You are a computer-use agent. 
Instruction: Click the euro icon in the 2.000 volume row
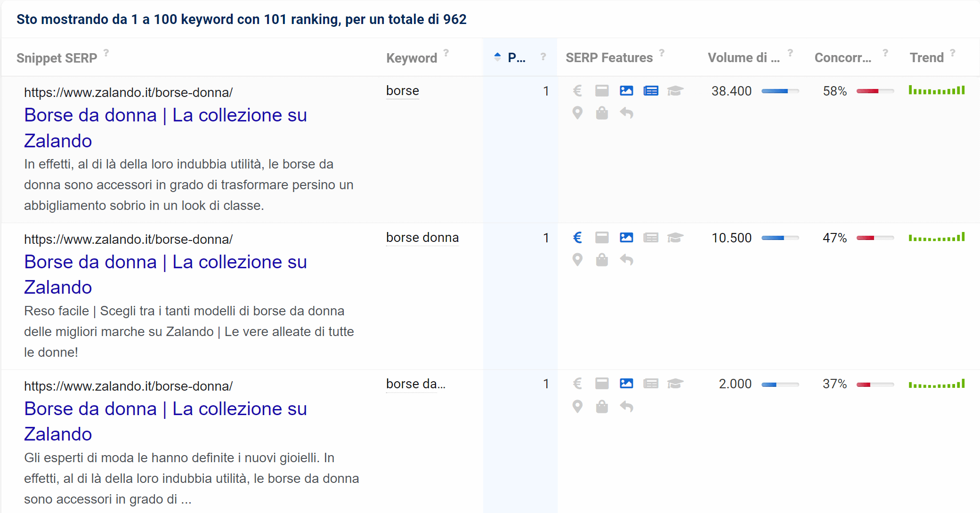[577, 384]
